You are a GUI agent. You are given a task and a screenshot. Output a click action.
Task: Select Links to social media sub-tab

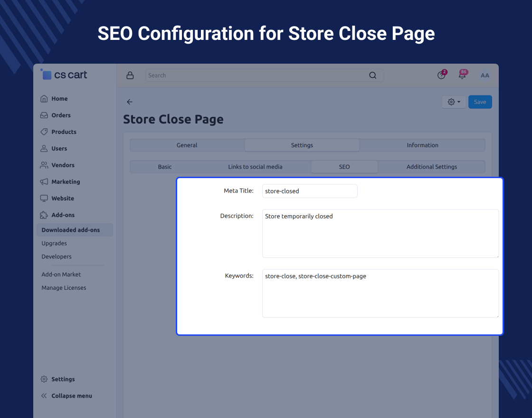pos(255,167)
